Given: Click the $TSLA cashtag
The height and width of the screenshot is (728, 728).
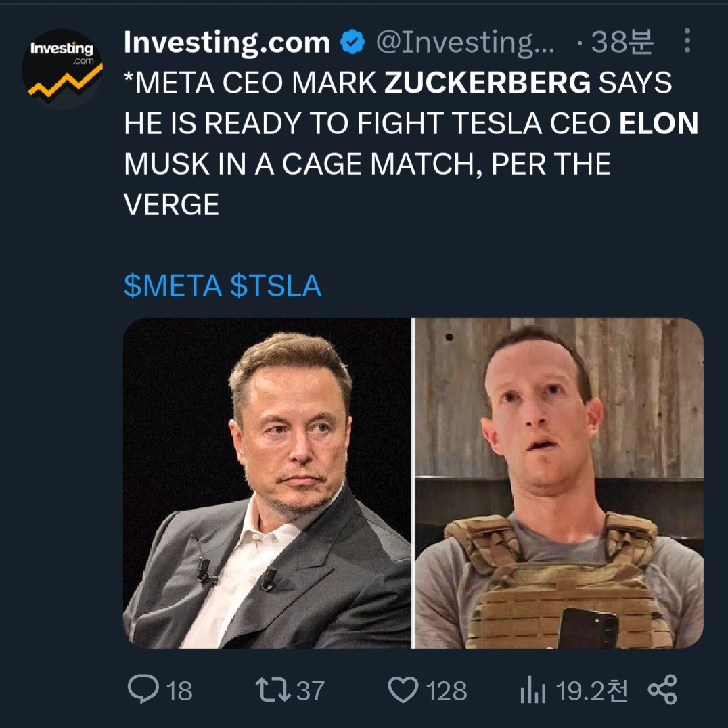Looking at the screenshot, I should (275, 286).
